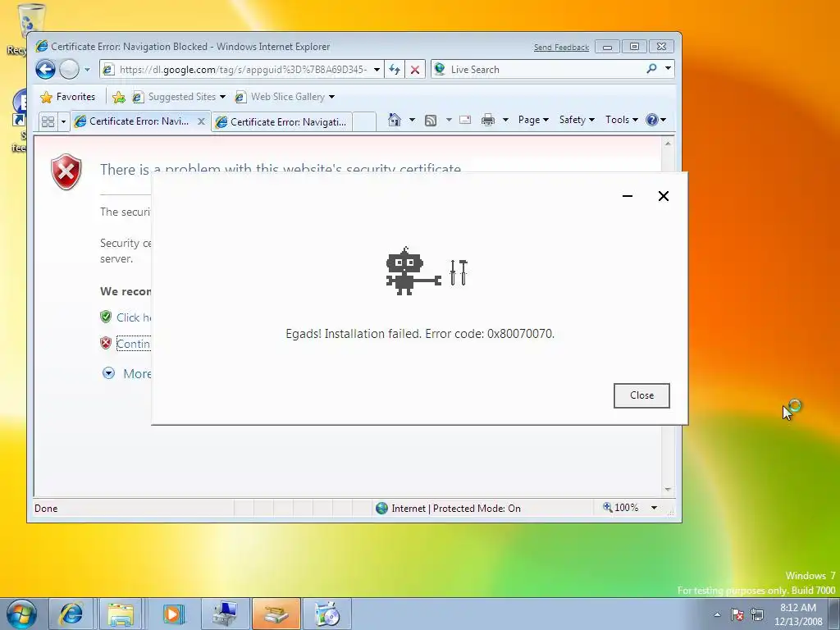Viewport: 840px width, 630px height.
Task: Print page with the printer icon
Action: point(488,120)
